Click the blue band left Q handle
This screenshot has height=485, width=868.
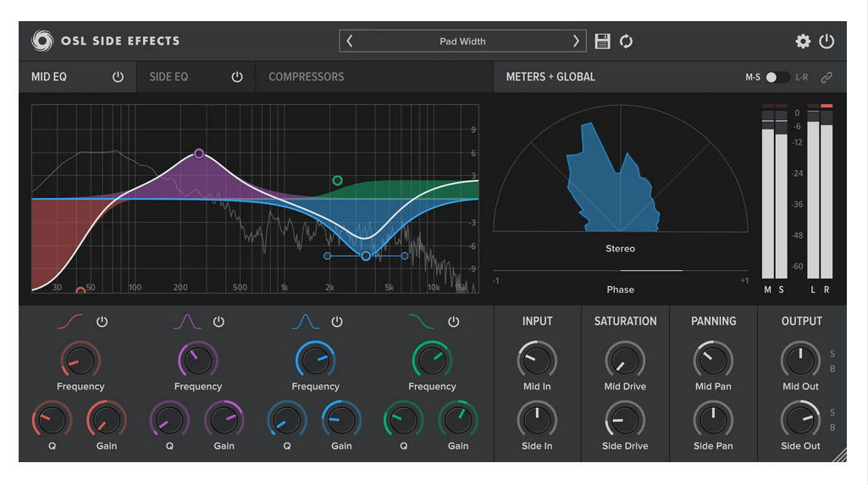[327, 256]
